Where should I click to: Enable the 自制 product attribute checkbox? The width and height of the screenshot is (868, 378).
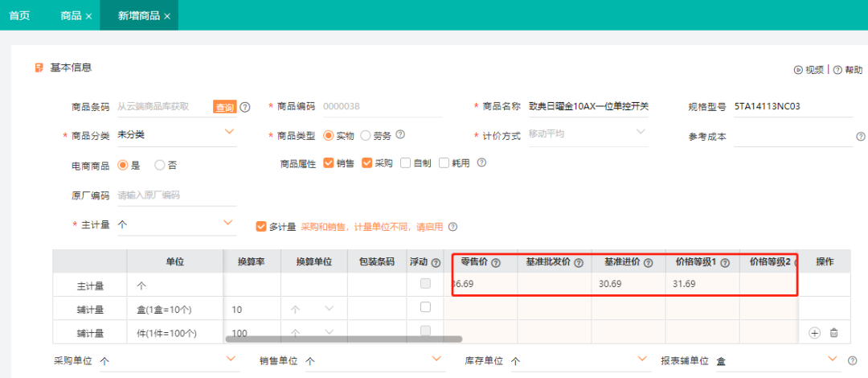pos(405,163)
